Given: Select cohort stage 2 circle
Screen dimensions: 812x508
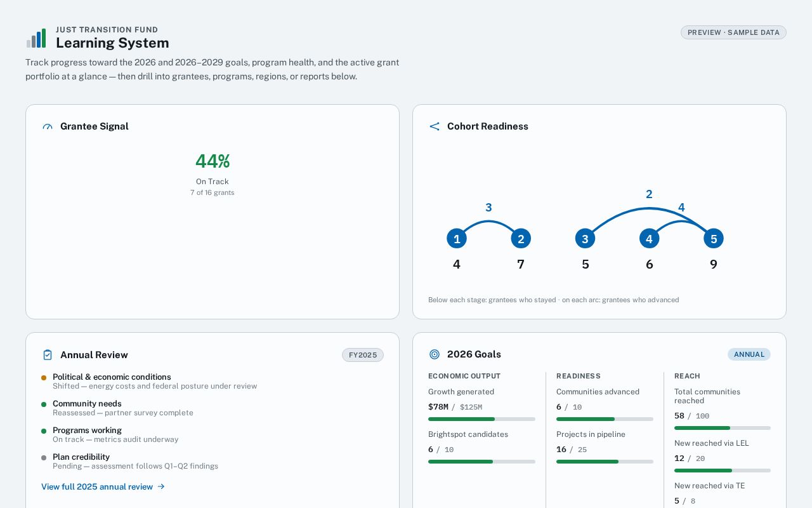Looking at the screenshot, I should [x=521, y=239].
